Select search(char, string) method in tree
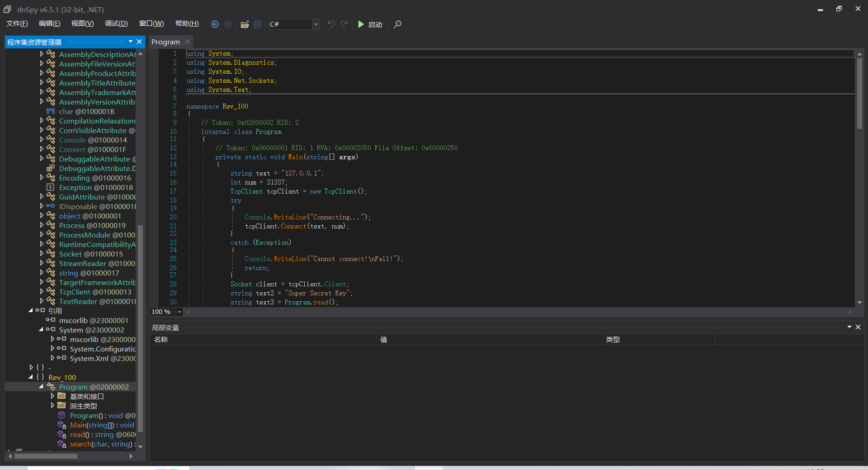Screen dimensions: 868x470 click(x=103, y=444)
